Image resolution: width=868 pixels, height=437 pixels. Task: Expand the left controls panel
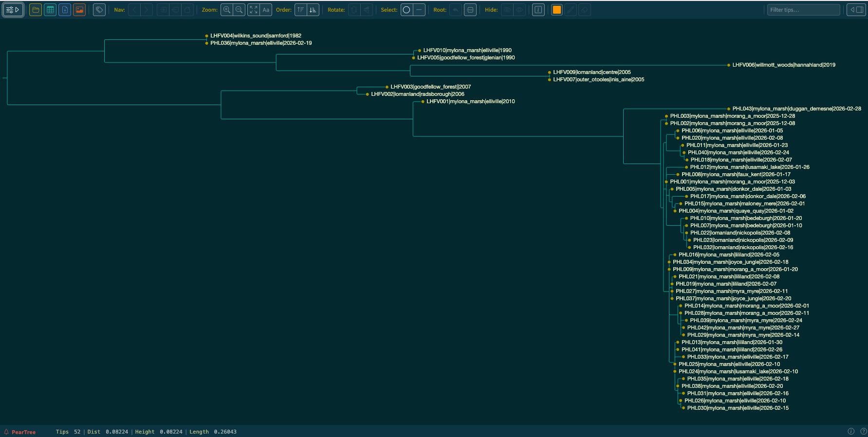point(13,10)
